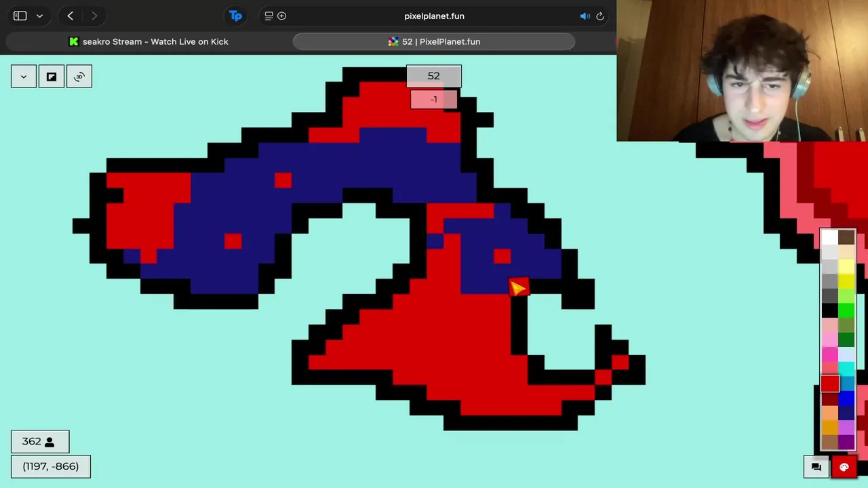Viewport: 868px width, 488px height.
Task: Open the canvas selection square icon
Action: pyautogui.click(x=52, y=77)
